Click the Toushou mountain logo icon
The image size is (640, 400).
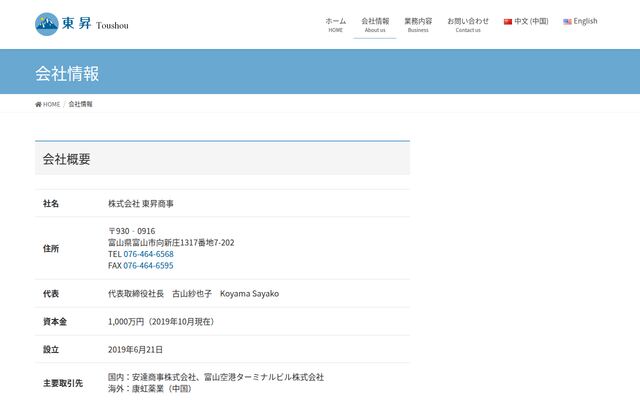(x=47, y=24)
